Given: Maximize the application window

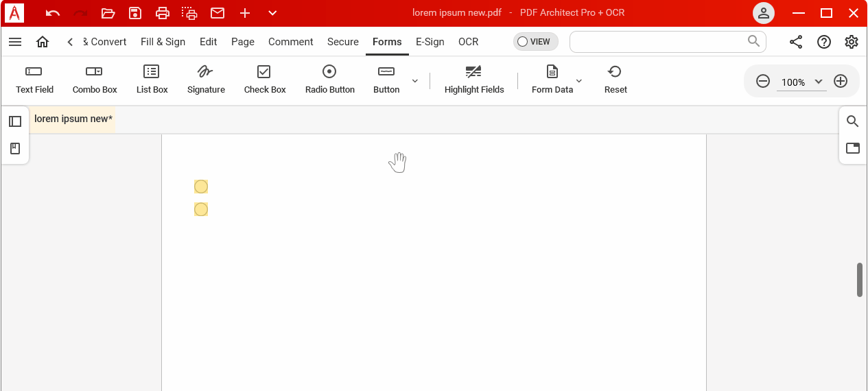Looking at the screenshot, I should point(826,13).
